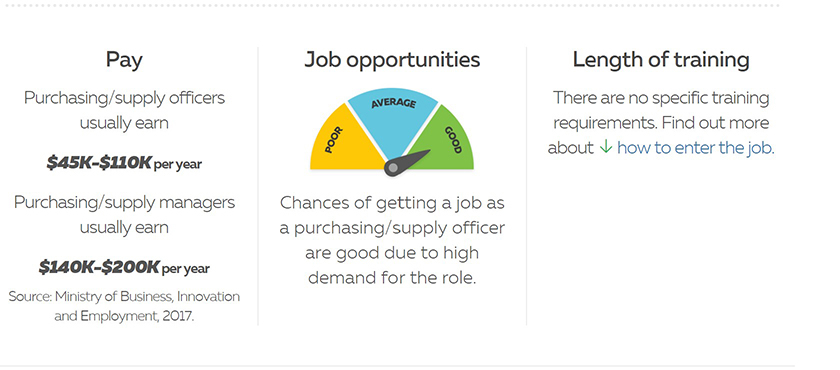Click the gauge needle pointer

(x=411, y=160)
